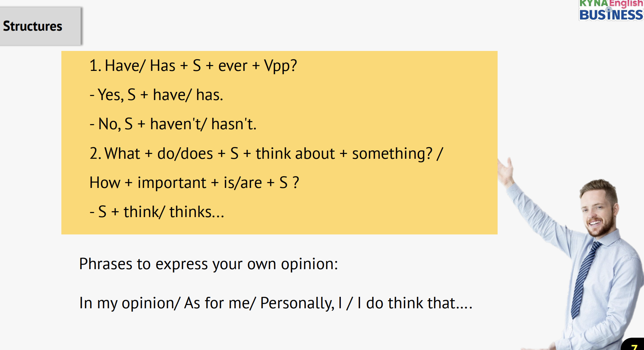This screenshot has height=350, width=644.
Task: Click the 'S + think/ thinks...' line
Action: 157,212
